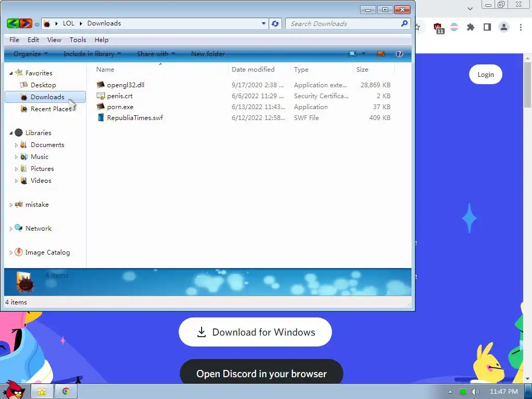Expand the Documents library arrow
Screen dimensions: 532x399
click(x=16, y=145)
